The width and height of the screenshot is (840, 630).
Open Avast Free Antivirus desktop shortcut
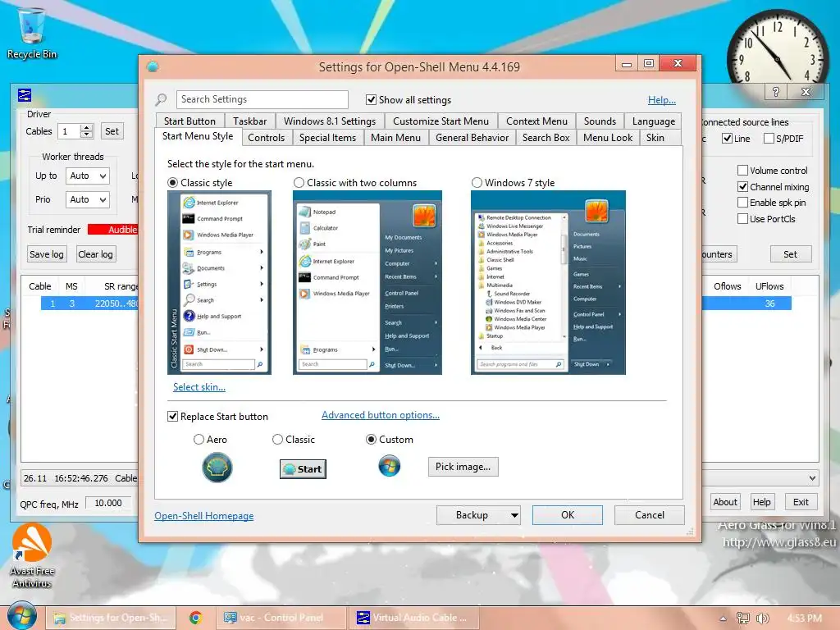32,555
